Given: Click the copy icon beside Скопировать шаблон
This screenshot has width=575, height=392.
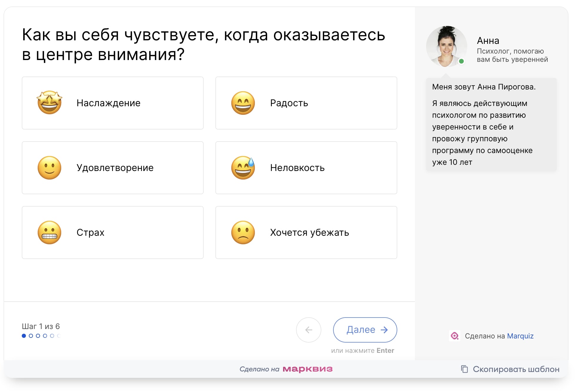Looking at the screenshot, I should pos(464,369).
